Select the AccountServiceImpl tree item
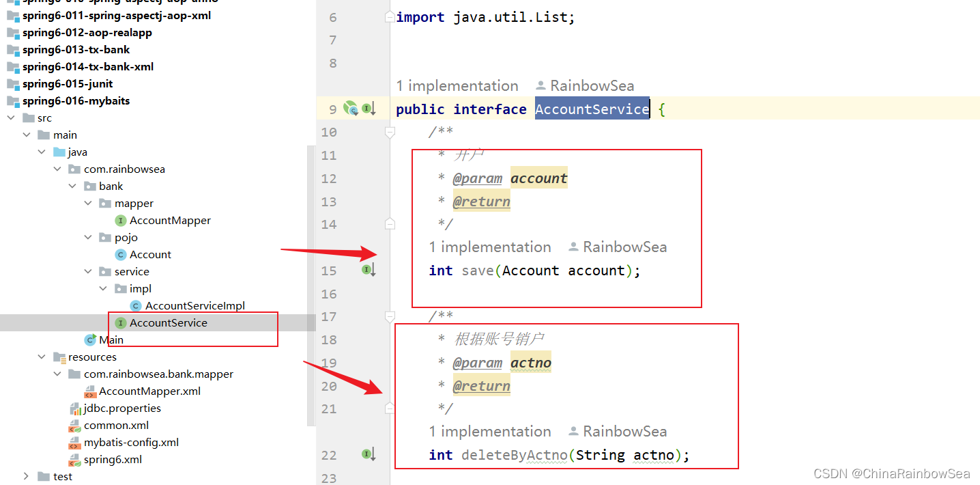The height and width of the screenshot is (485, 980). (x=158, y=306)
